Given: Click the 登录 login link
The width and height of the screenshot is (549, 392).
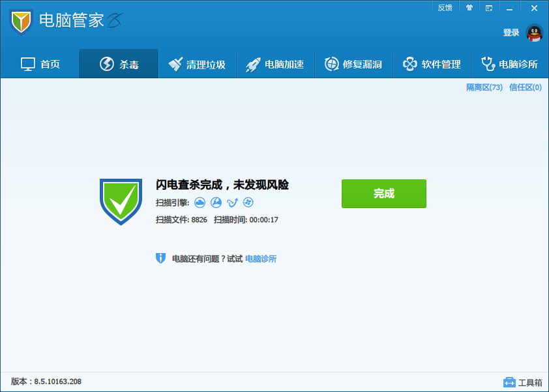Looking at the screenshot, I should (x=511, y=33).
